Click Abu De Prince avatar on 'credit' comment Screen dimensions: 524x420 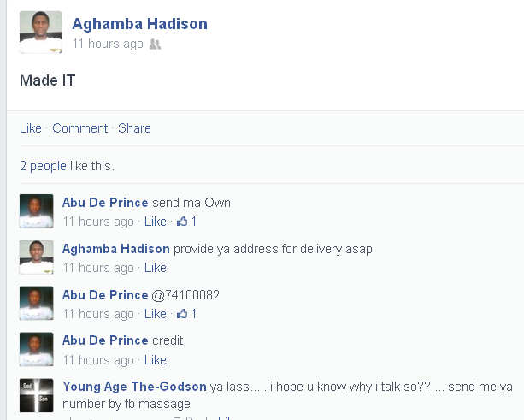tap(36, 349)
